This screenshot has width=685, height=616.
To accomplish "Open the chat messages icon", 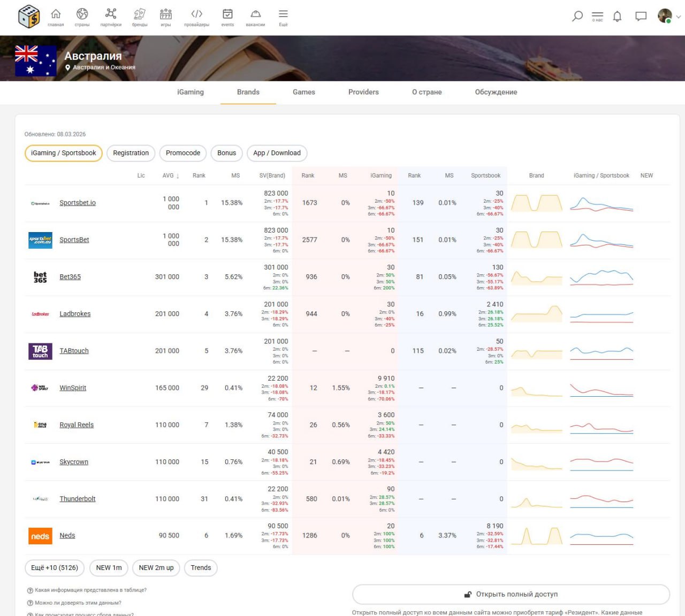I will point(641,17).
